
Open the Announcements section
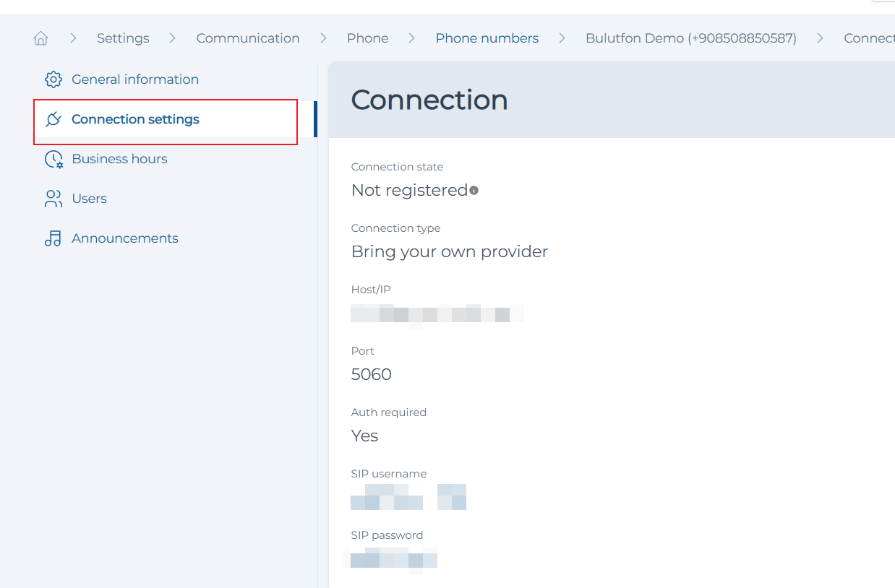124,238
